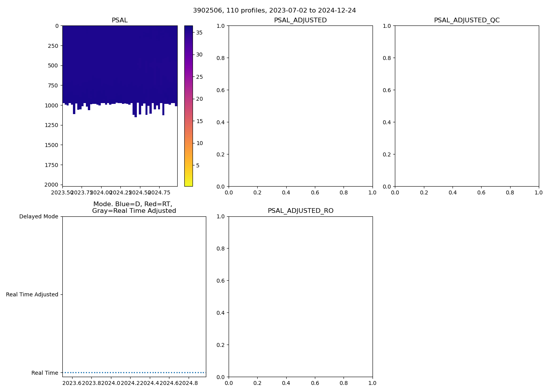Viewport: 549px width, 392px height.
Task: Select the PSAL_ADJUSTED plot title
Action: point(300,20)
